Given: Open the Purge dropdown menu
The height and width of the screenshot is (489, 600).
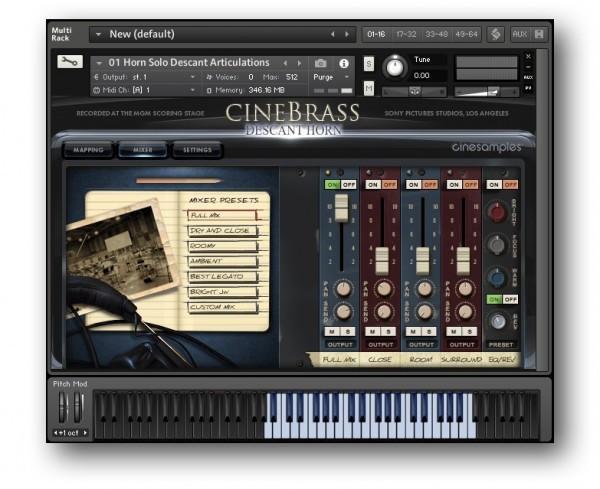Looking at the screenshot, I should [331, 77].
